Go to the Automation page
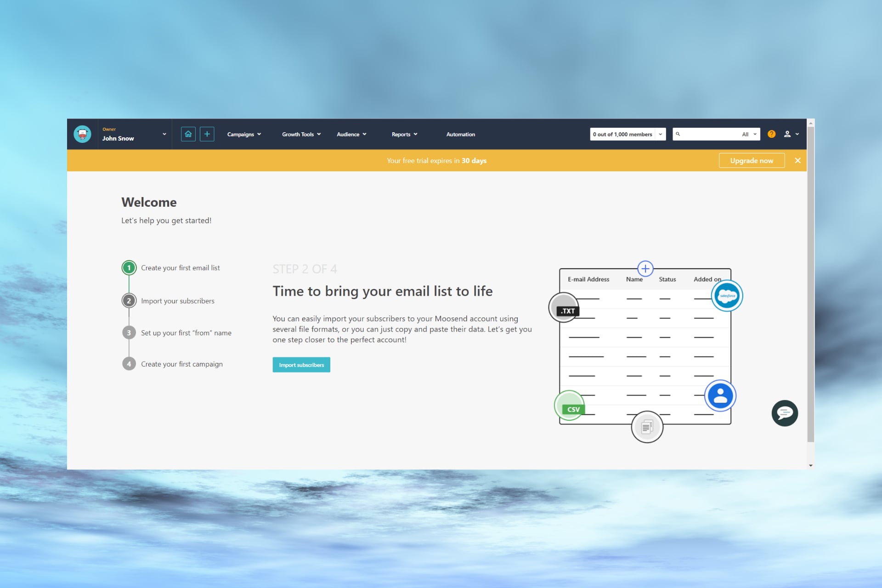 (460, 134)
